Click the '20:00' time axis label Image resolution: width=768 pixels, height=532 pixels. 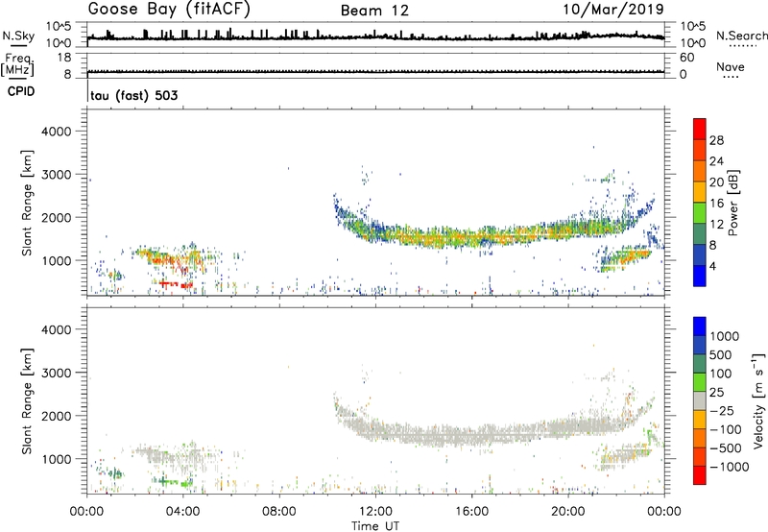coord(567,512)
